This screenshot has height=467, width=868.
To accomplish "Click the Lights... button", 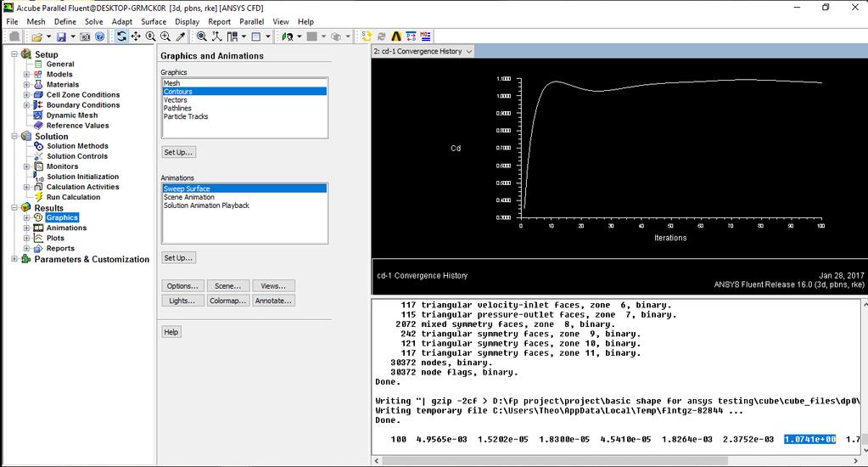I will (182, 301).
